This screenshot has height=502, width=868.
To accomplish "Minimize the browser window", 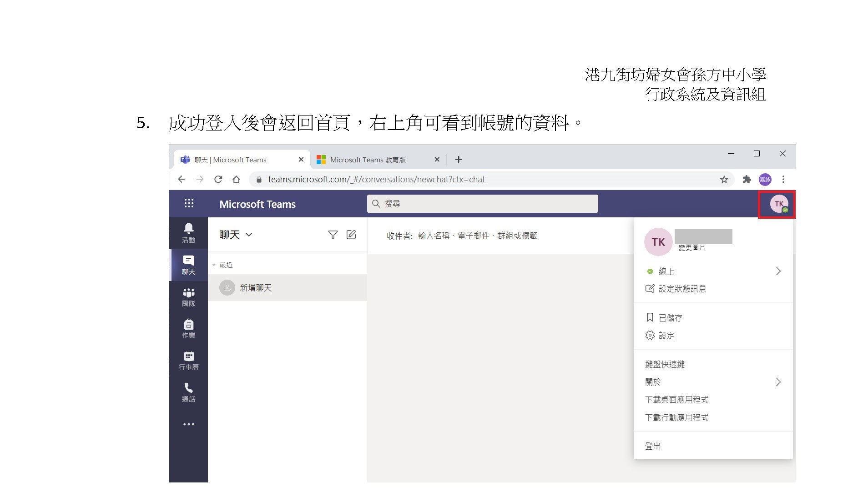I will tap(731, 154).
